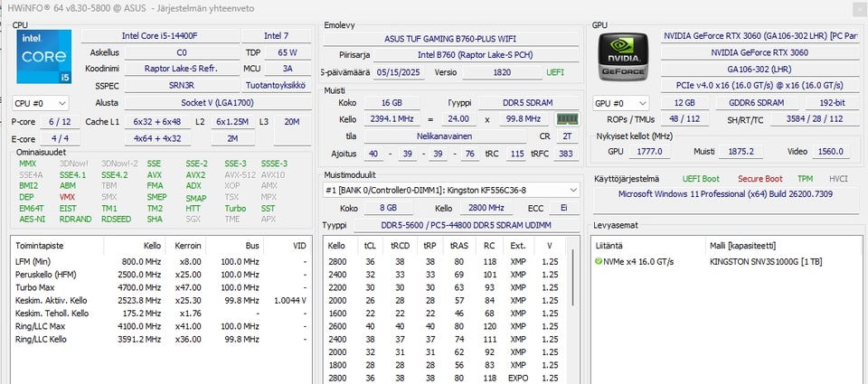Viewport: 868px width, 384px height.
Task: Click the tRCD column header in memory table
Action: point(399,245)
